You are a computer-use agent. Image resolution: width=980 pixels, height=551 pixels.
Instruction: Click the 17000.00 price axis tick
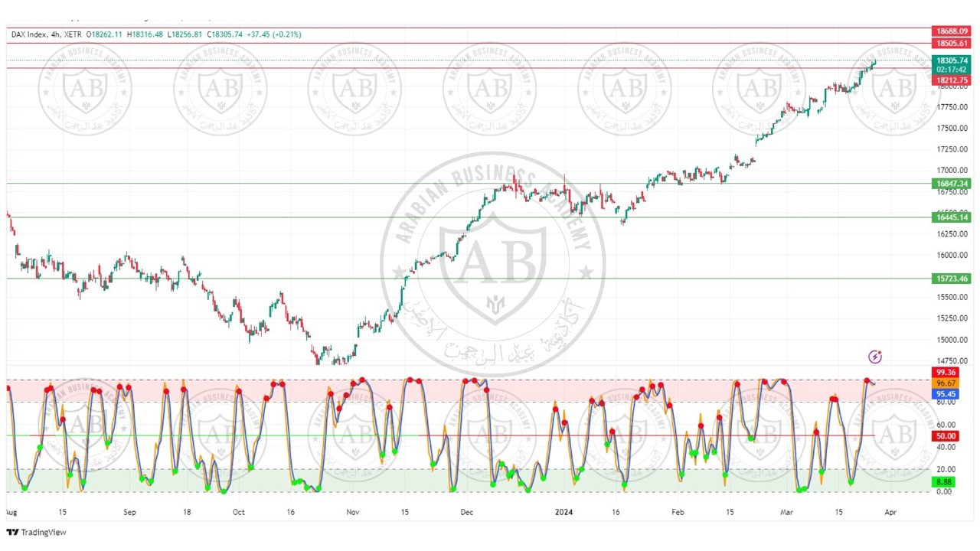(x=952, y=171)
